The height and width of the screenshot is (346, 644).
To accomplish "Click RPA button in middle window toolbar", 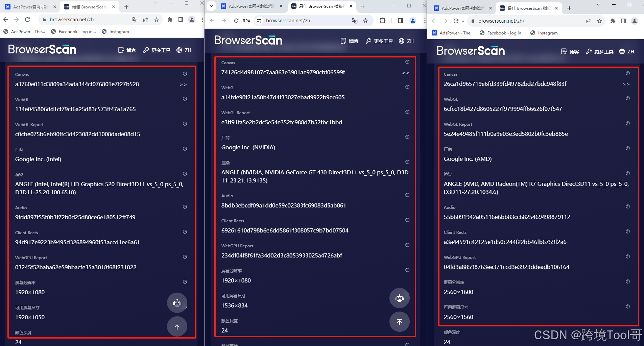I will pos(246,21).
